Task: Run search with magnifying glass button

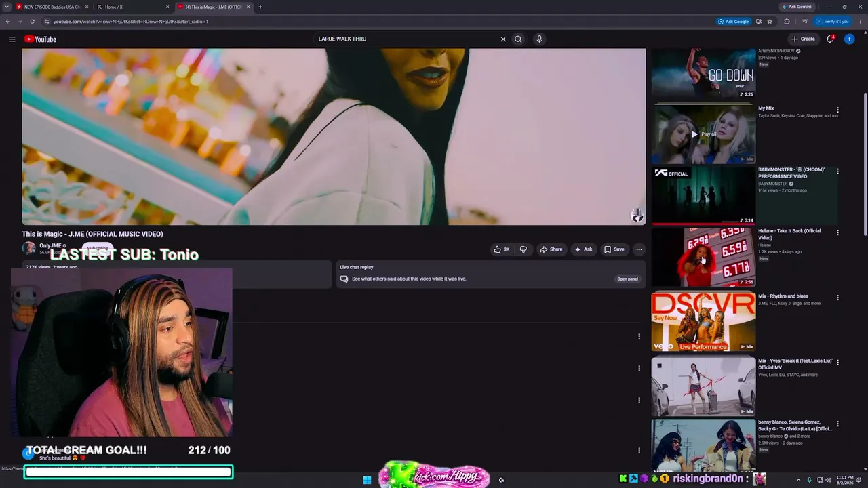Action: click(518, 39)
